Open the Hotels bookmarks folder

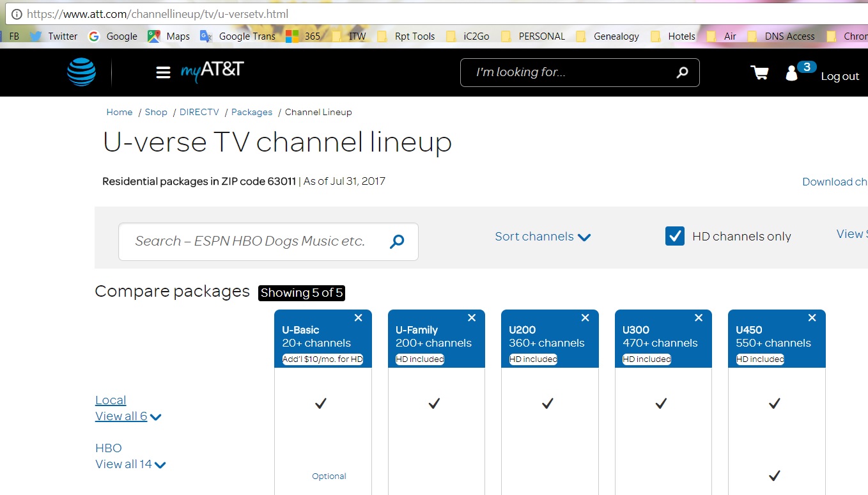[681, 36]
